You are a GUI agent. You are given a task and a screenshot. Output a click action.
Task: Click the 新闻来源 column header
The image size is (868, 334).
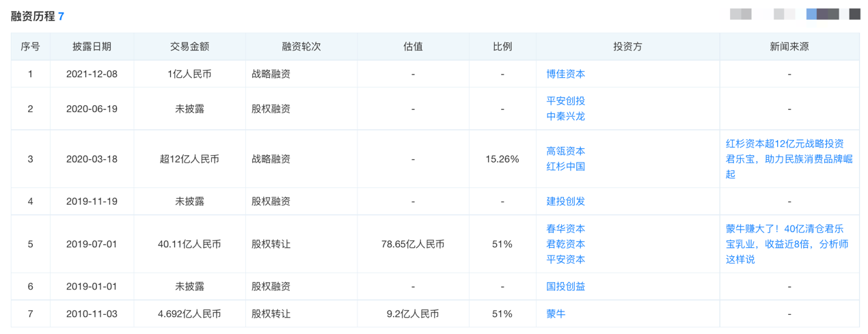pyautogui.click(x=789, y=47)
